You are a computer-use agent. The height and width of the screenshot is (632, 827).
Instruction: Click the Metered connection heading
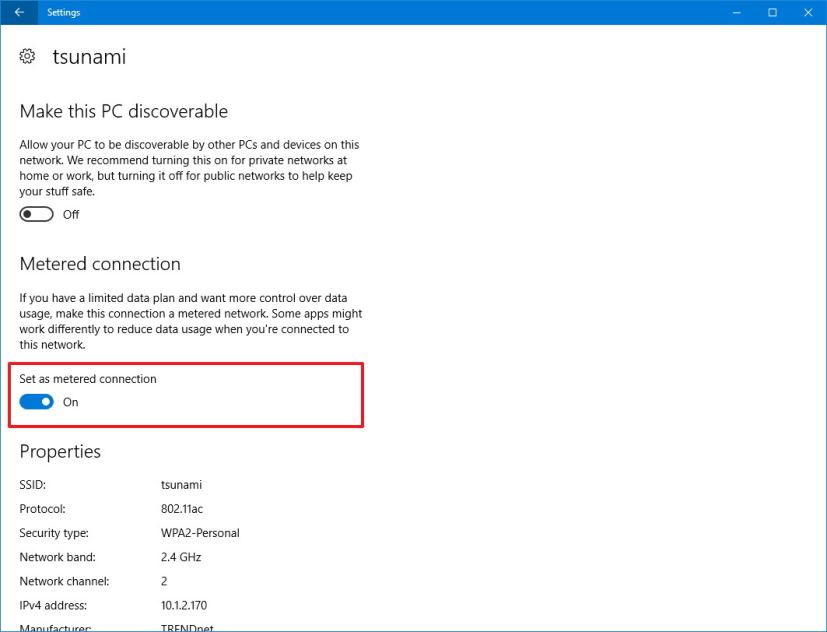point(100,264)
